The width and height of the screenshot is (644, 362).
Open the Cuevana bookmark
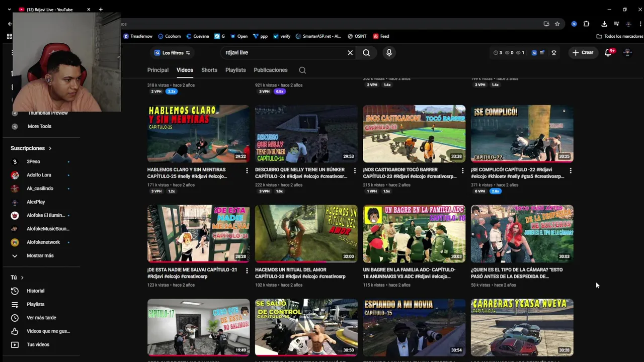[197, 36]
